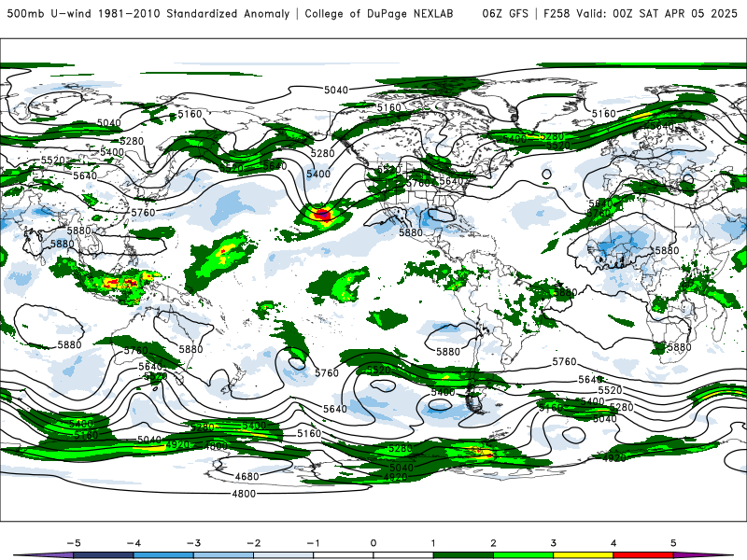The width and height of the screenshot is (747, 560).
Task: Select the dark navy -5 to -4 legend segment
Action: (104, 555)
